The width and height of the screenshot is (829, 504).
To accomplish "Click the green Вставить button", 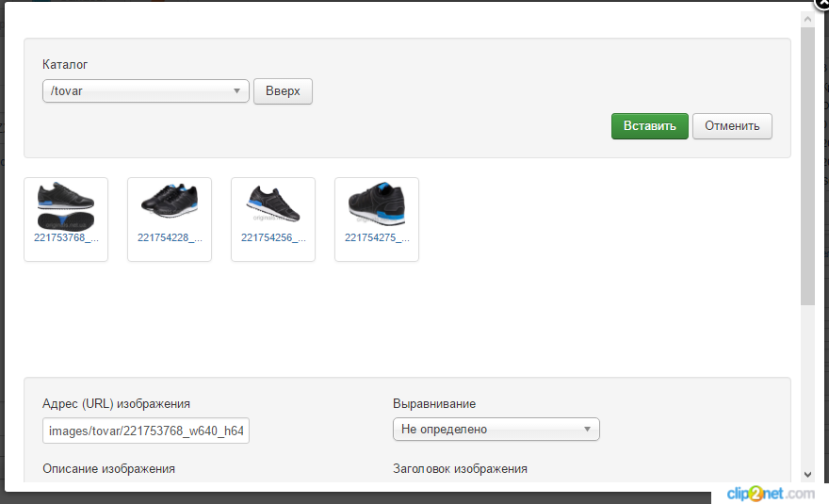I will click(x=649, y=126).
